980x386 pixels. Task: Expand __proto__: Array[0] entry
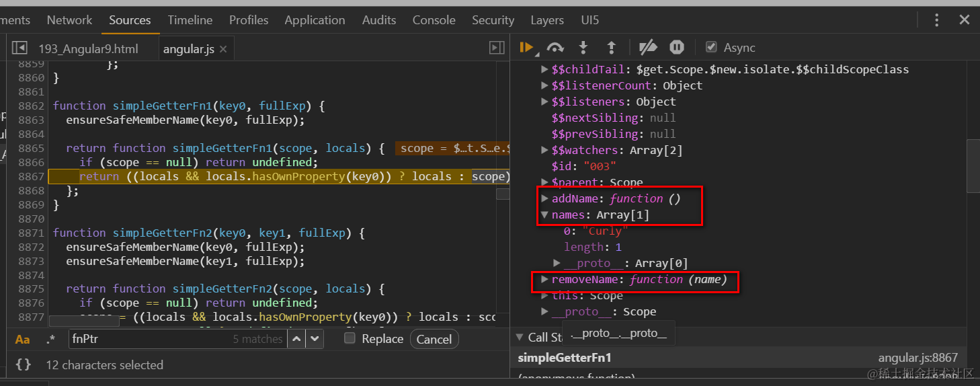point(557,263)
